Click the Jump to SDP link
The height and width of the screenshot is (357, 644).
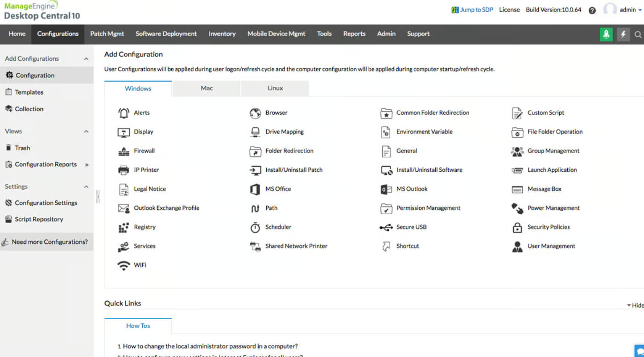[472, 10]
